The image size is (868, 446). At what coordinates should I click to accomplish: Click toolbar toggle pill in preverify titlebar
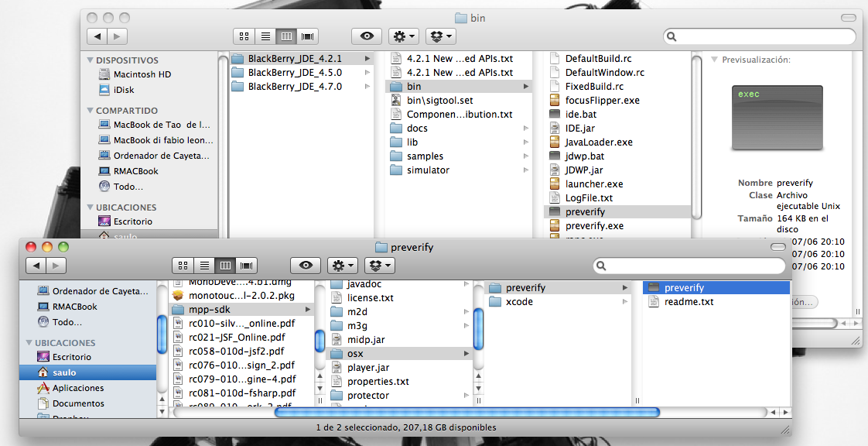tap(777, 246)
